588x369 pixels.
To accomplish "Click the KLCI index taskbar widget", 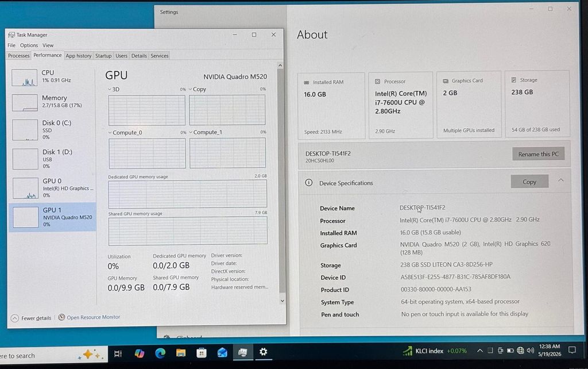I will [434, 351].
